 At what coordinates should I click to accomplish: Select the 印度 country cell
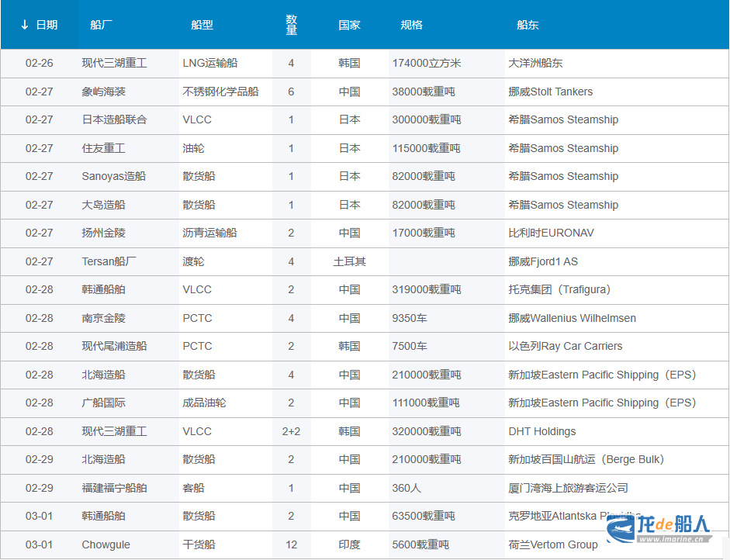pos(350,544)
